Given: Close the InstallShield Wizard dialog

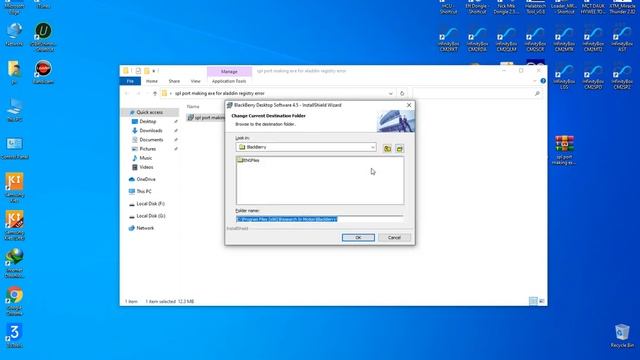Looking at the screenshot, I should (x=409, y=105).
